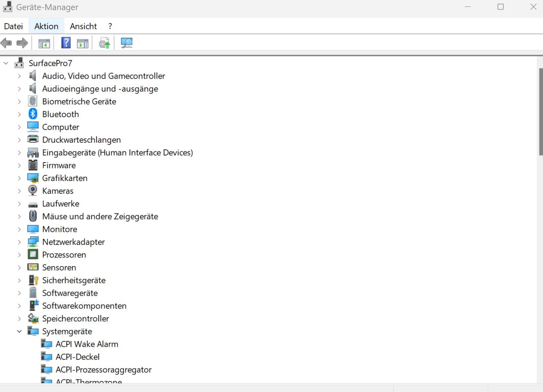543x392 pixels.
Task: Click the Sensoren icon
Action: (33, 267)
